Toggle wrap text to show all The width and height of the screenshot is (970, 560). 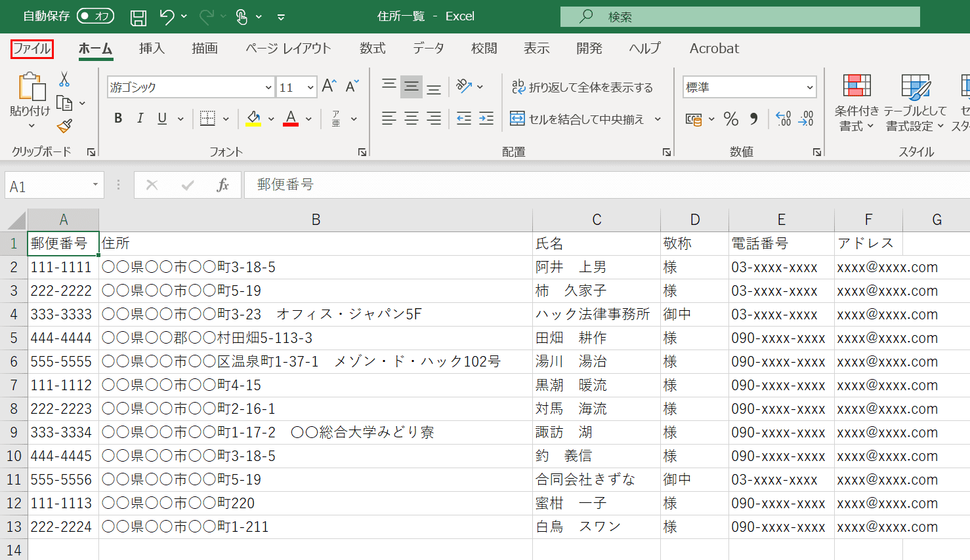tap(582, 87)
